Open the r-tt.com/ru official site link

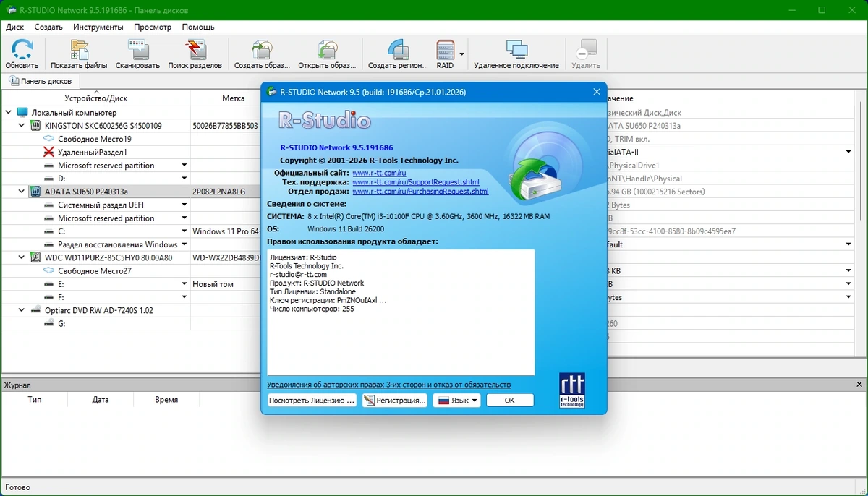[x=379, y=174]
